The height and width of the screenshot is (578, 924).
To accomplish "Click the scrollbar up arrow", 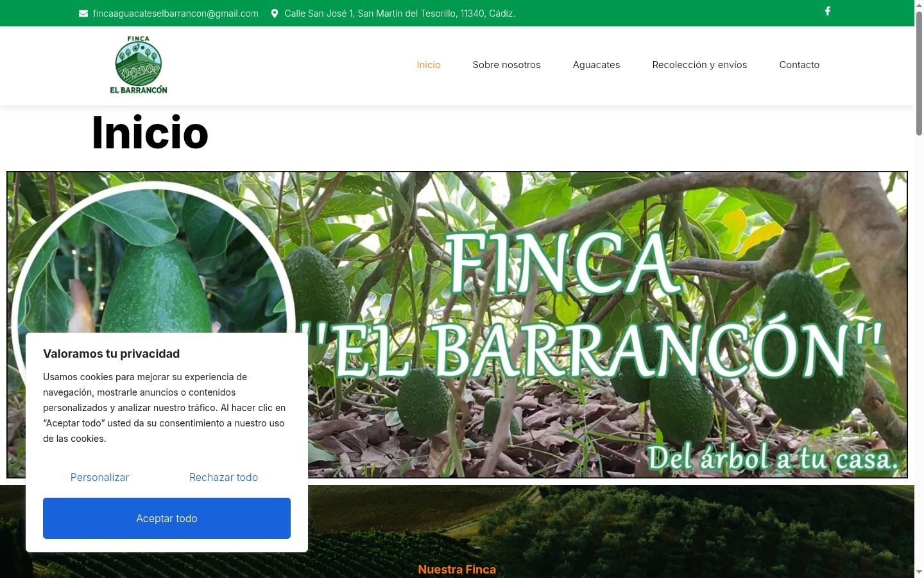I will [919, 4].
